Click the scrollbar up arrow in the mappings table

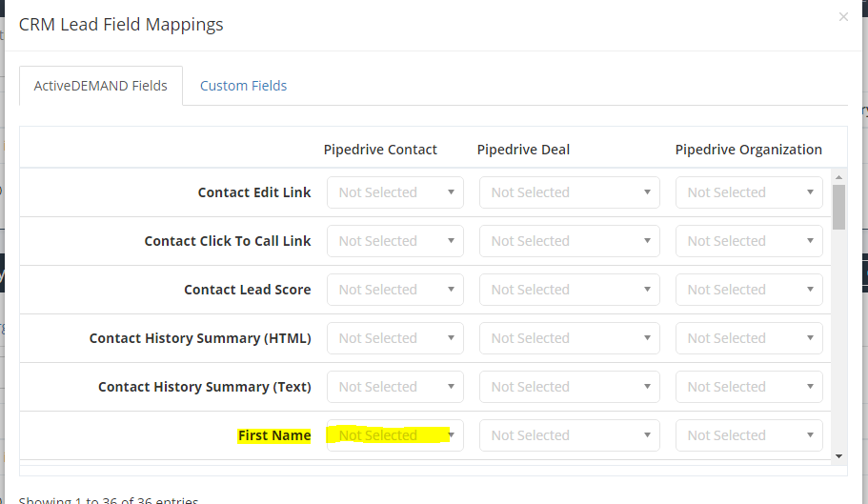pos(838,177)
